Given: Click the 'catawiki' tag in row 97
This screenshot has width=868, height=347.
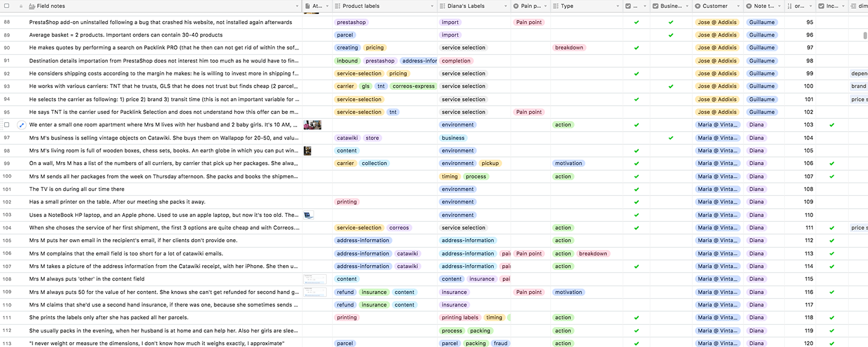Looking at the screenshot, I should [348, 138].
